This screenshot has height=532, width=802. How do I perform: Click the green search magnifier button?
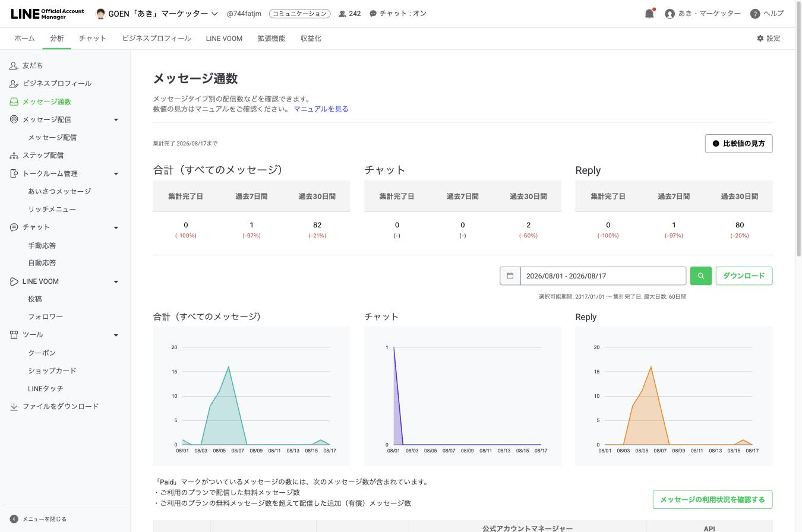coord(701,275)
